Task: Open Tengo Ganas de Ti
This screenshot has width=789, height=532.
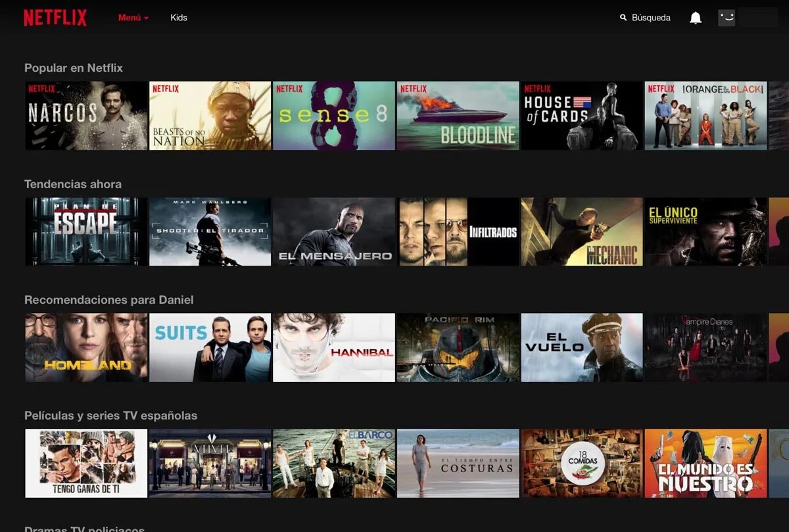Action: [86, 464]
